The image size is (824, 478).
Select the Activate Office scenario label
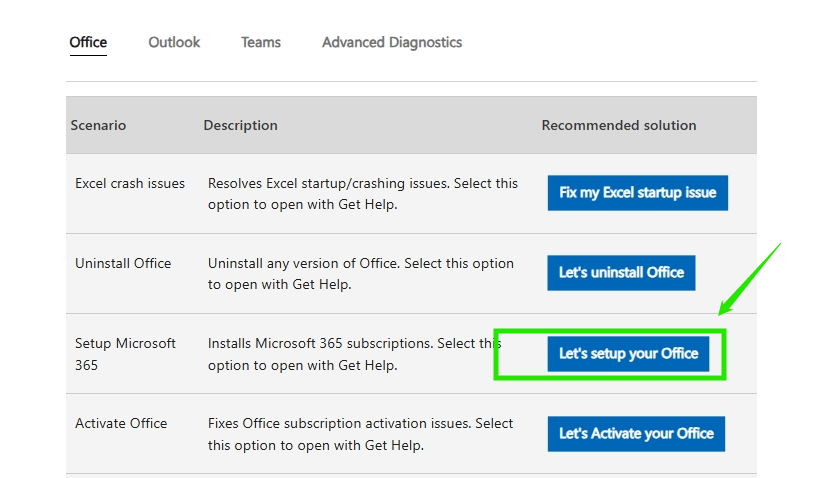pyautogui.click(x=121, y=423)
